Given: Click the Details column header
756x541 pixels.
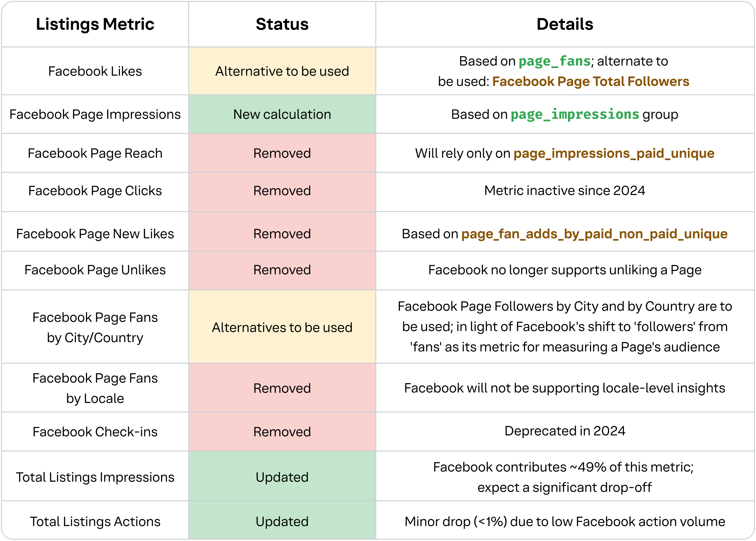Looking at the screenshot, I should (565, 24).
